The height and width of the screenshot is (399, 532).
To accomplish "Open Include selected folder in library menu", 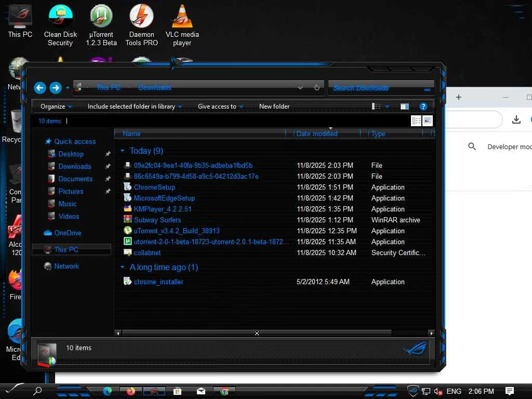I will [135, 107].
